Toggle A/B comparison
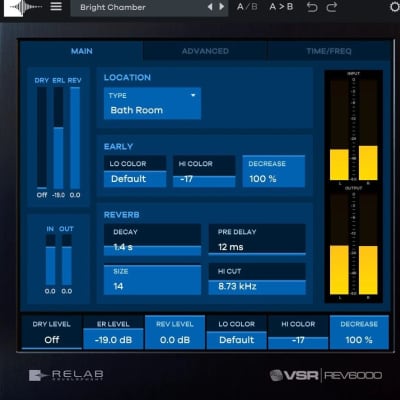 (x=247, y=7)
